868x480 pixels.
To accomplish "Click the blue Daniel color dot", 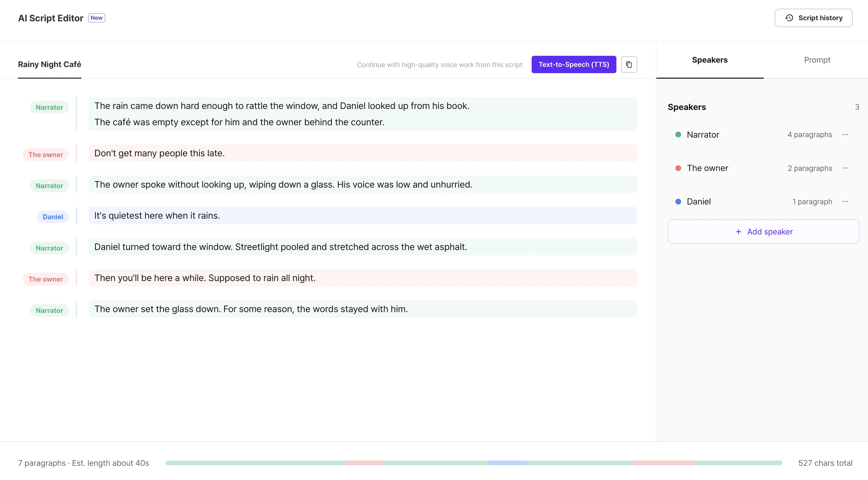I will (678, 201).
